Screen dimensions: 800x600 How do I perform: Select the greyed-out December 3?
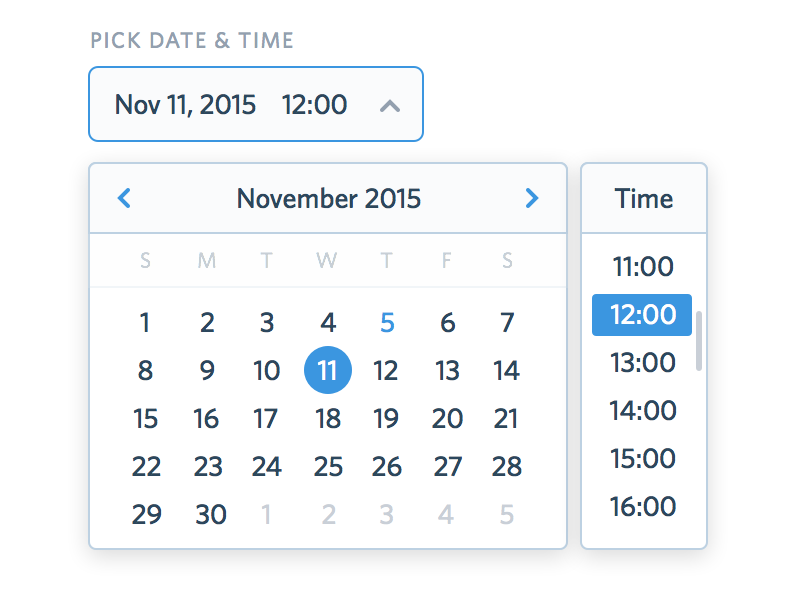point(387,514)
